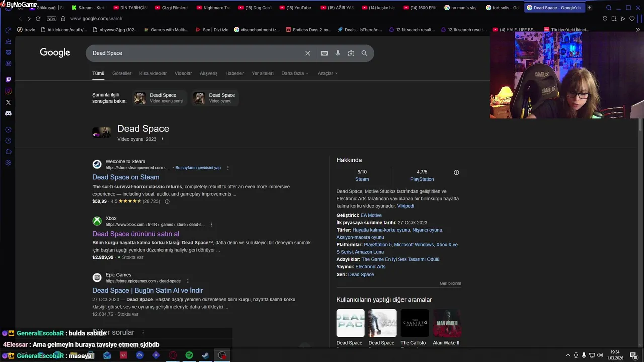This screenshot has width=644, height=362.
Task: Switch to no man's sky browser tab
Action: pos(460,8)
